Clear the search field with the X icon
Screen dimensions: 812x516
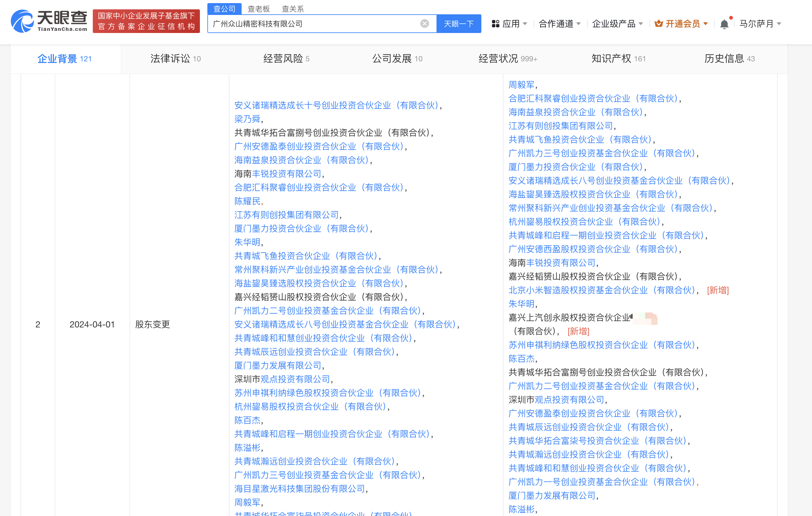tap(425, 24)
